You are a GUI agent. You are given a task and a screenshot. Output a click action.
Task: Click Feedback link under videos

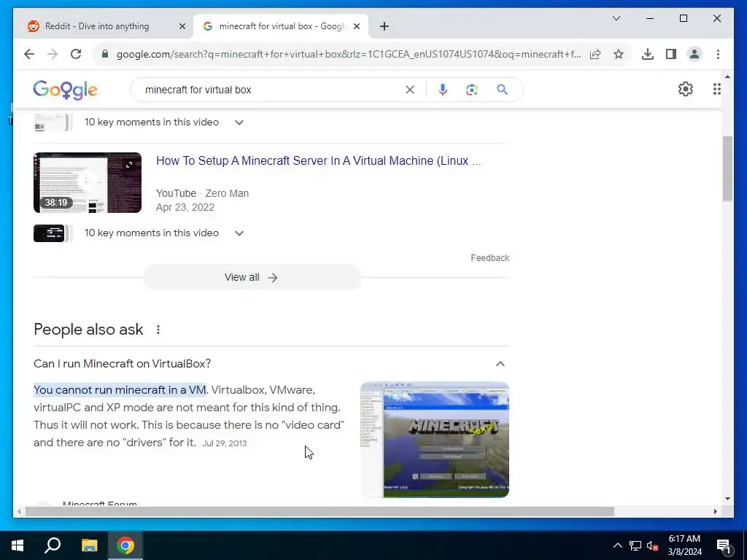[x=489, y=257]
